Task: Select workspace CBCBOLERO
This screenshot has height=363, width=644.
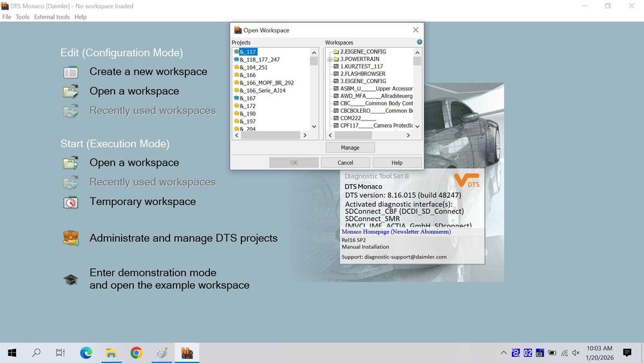Action: 376,111
